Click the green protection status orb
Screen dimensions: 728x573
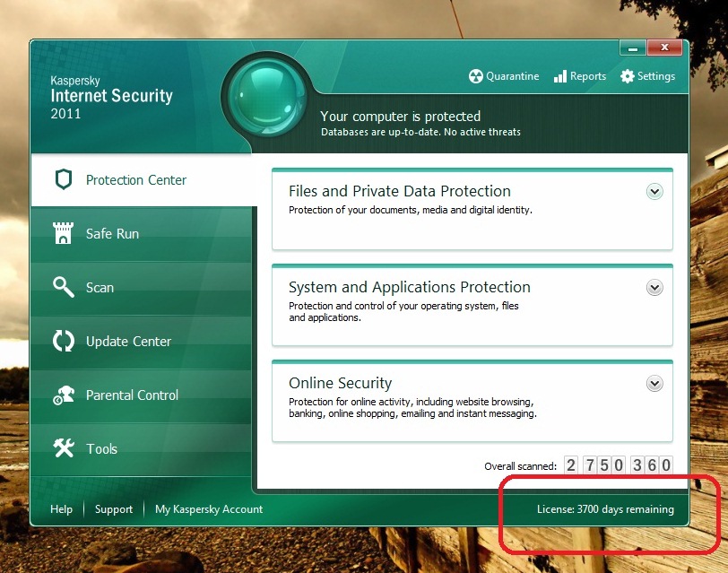pyautogui.click(x=266, y=96)
